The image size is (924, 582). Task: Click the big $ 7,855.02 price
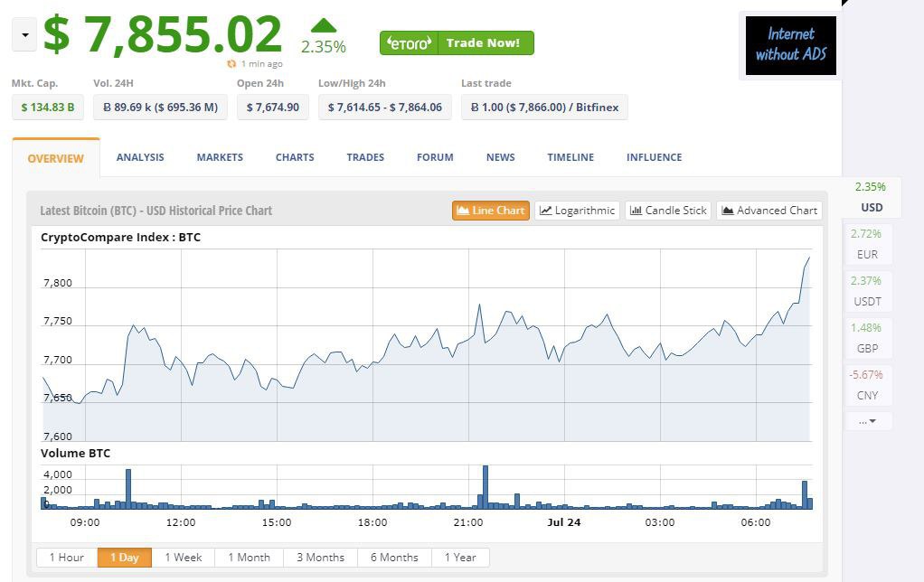(x=164, y=34)
